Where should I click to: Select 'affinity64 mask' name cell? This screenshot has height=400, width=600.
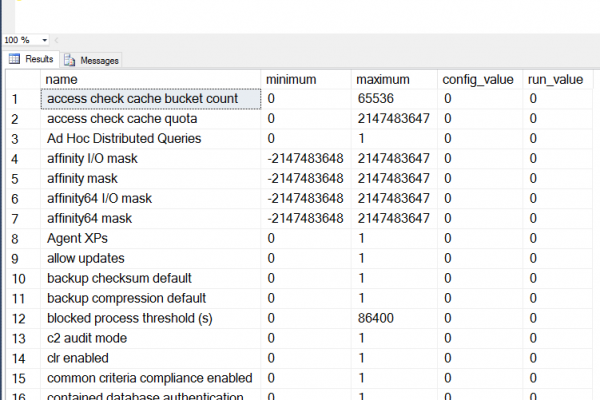tap(151, 218)
